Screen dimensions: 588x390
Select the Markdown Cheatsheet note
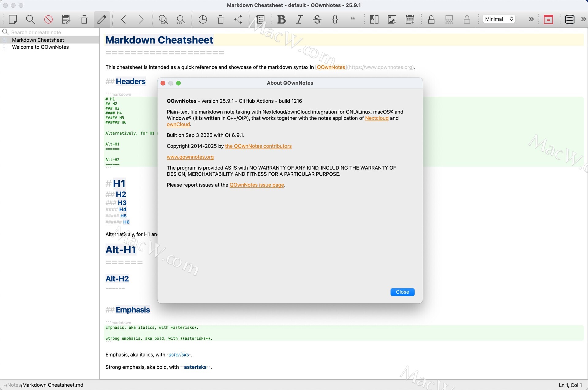click(50, 40)
